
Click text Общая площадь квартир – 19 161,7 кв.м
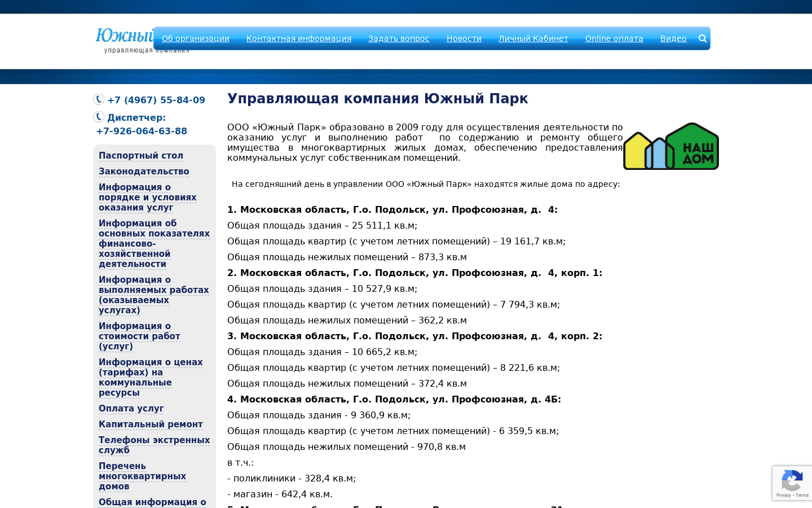tap(396, 242)
